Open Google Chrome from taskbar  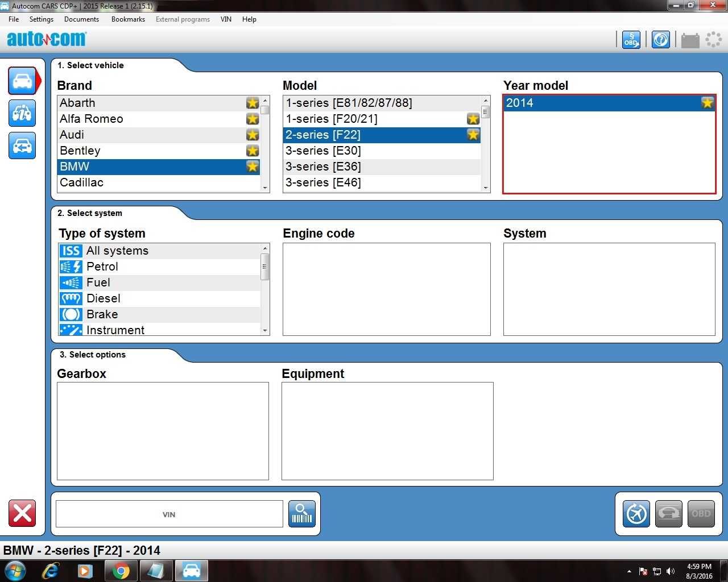click(x=121, y=571)
